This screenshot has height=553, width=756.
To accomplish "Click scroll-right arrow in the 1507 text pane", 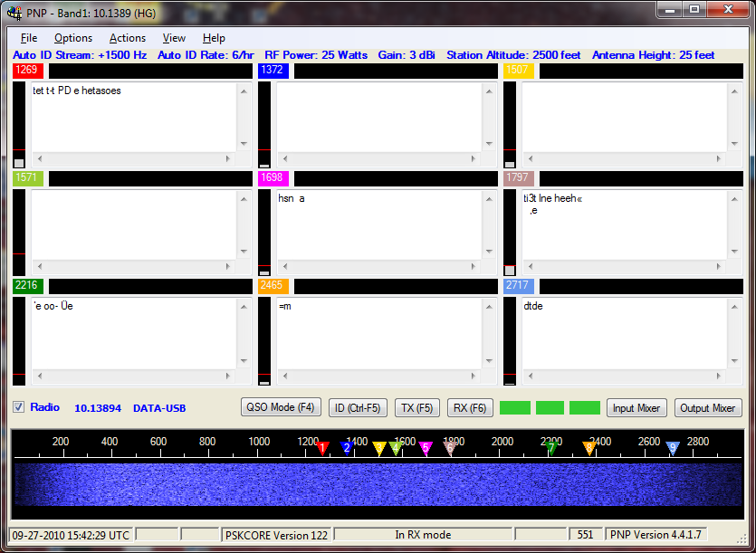I will (718, 158).
